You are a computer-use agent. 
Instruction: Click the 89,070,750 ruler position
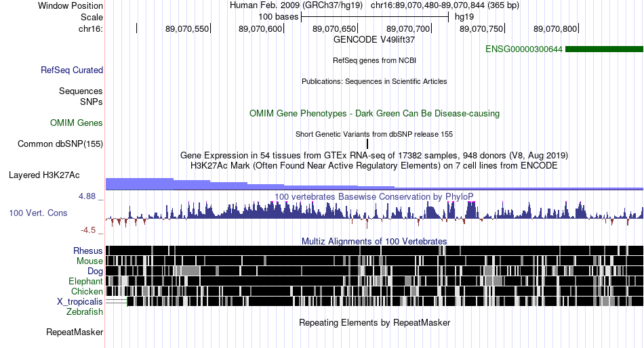pos(481,28)
